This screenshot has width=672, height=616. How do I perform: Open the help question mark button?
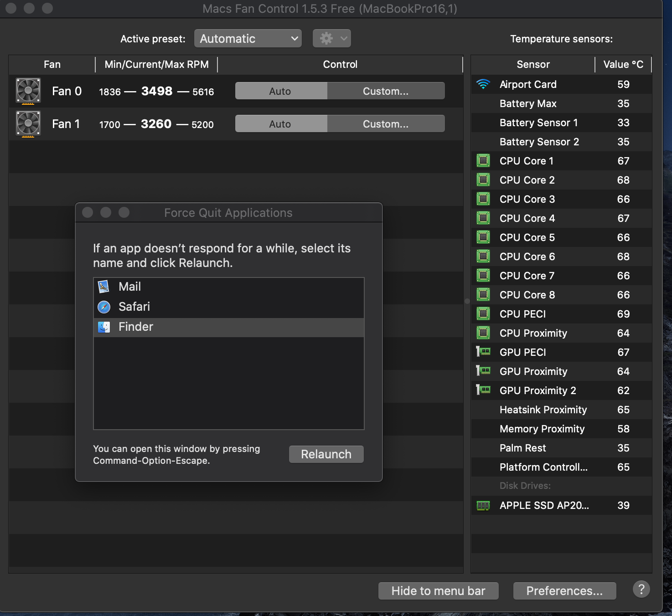tap(641, 589)
